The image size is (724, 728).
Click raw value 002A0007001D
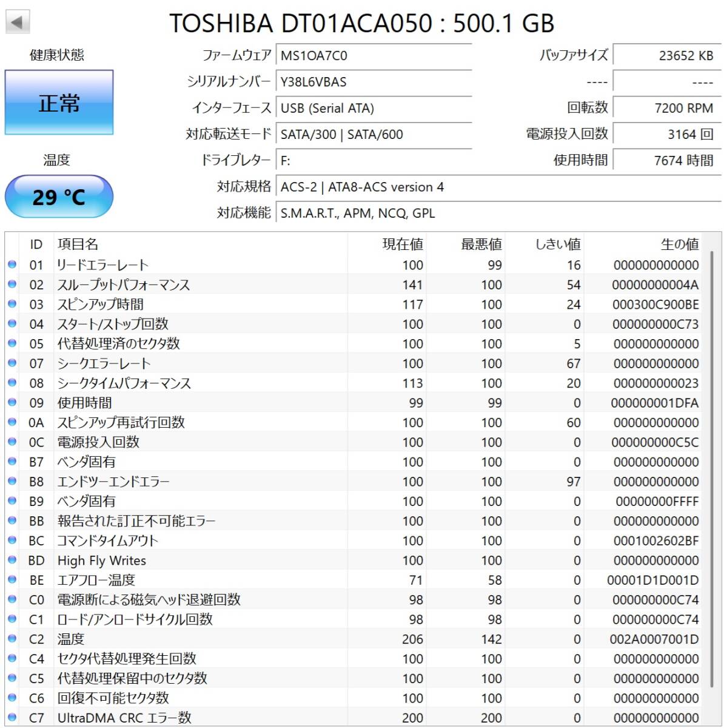pos(654,639)
